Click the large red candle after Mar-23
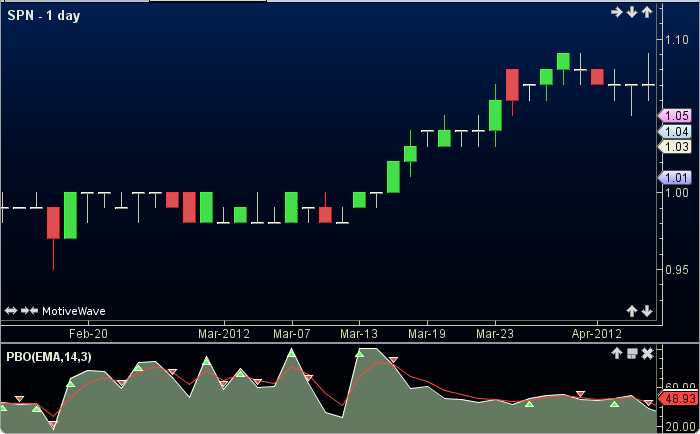The height and width of the screenshot is (434, 700). tap(512, 85)
